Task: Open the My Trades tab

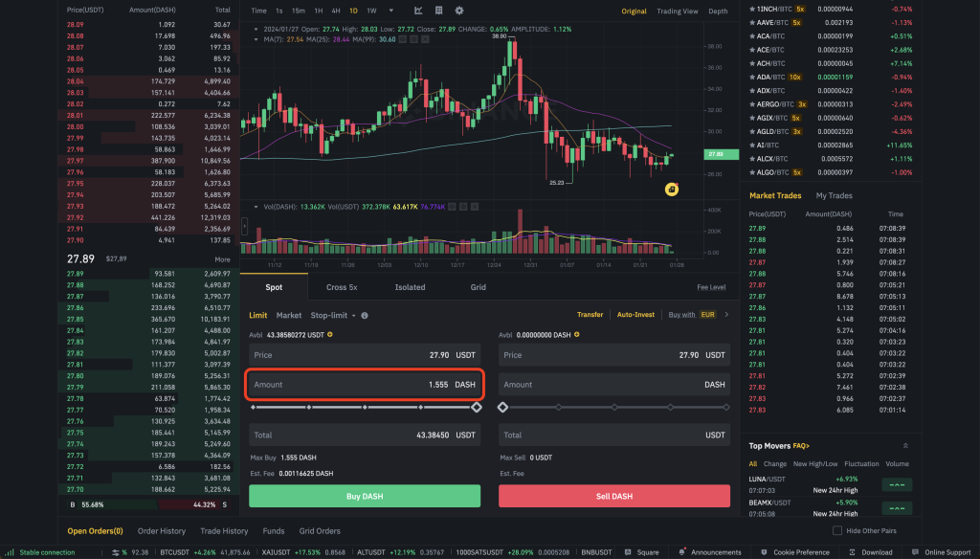Action: tap(834, 195)
